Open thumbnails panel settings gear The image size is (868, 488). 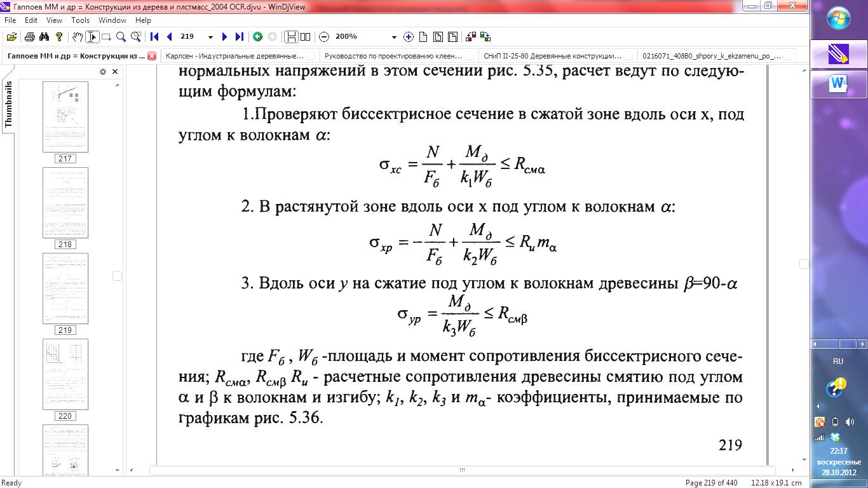(103, 72)
